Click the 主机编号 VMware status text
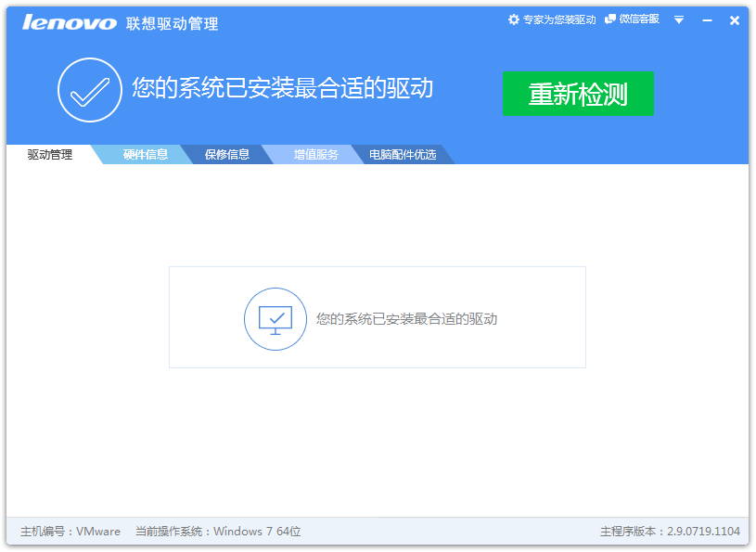Viewport: 756px width, 552px height. [70, 532]
